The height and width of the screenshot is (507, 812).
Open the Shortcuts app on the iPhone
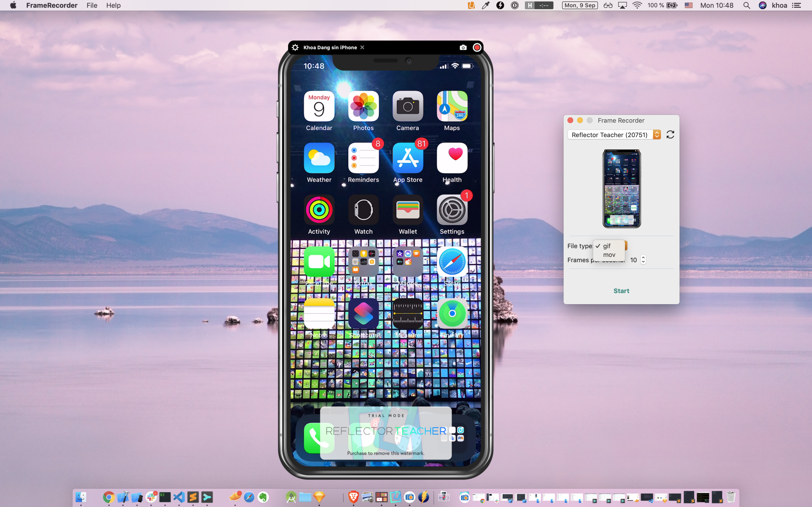click(363, 313)
